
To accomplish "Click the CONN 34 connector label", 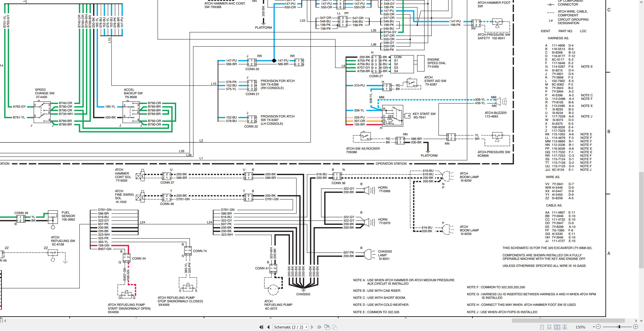I will [x=139, y=259].
